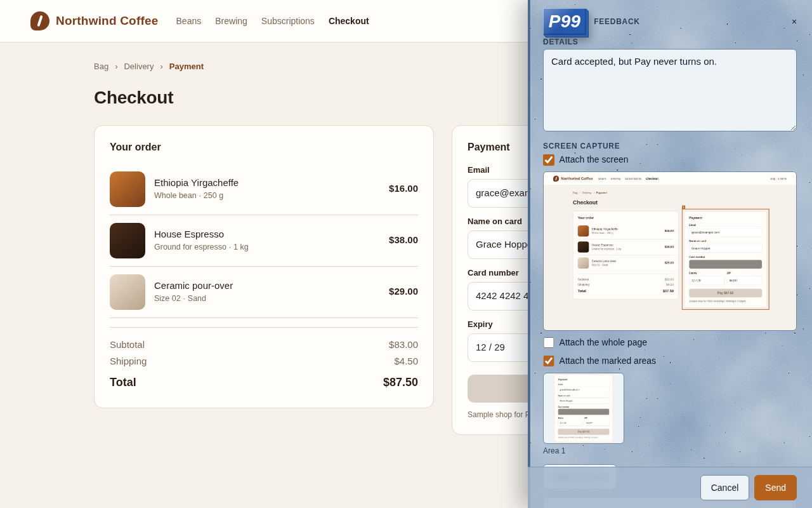The image size is (812, 508).
Task: Click the House Espresso product image
Action: 128,241
